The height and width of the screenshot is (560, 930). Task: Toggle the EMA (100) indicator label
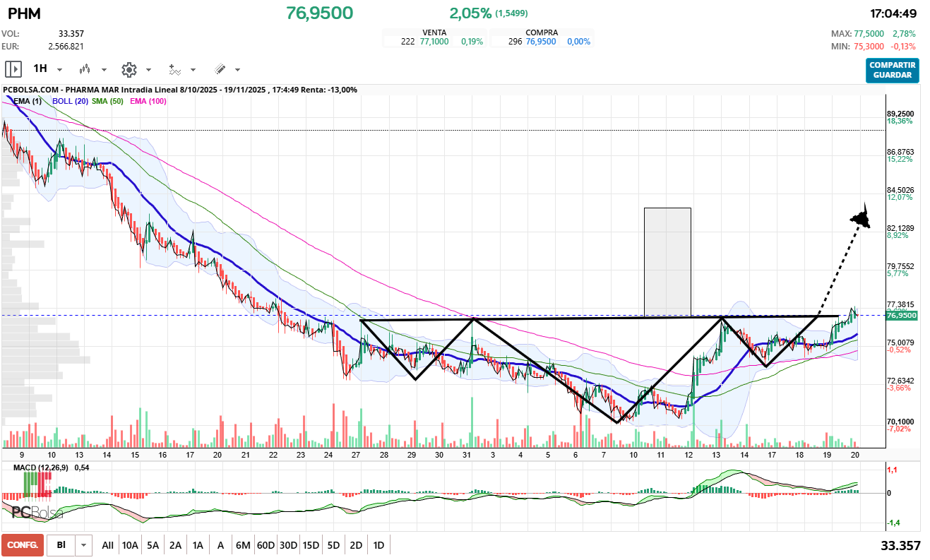point(148,101)
